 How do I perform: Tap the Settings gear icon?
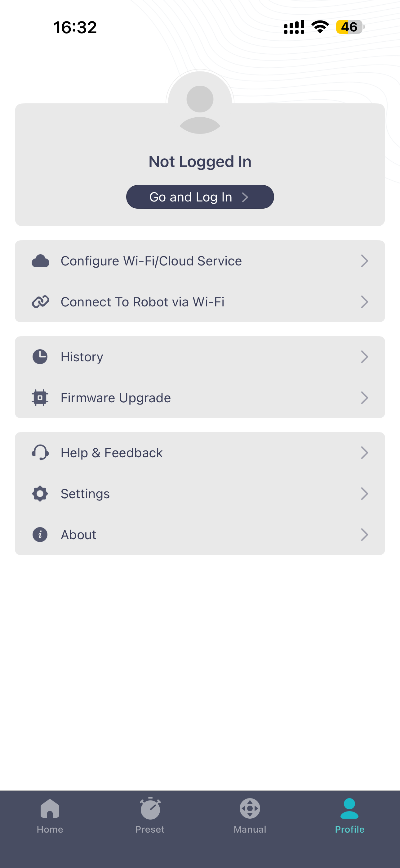pyautogui.click(x=40, y=494)
